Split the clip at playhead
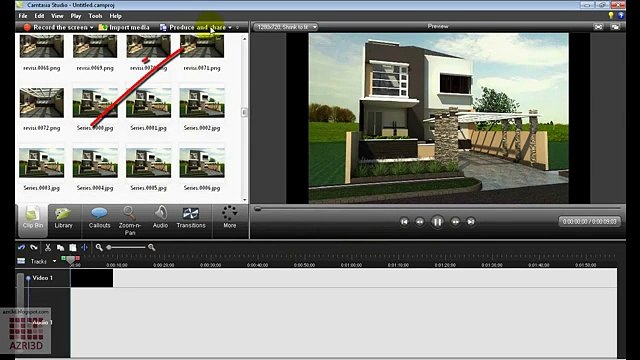640x360 pixels. pos(84,247)
